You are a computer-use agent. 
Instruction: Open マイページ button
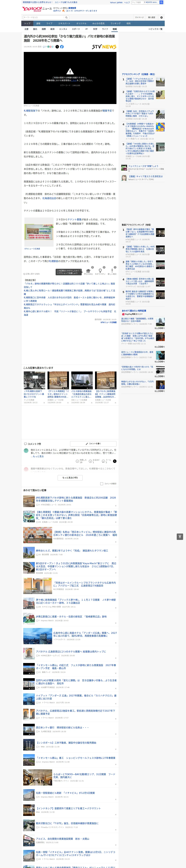(x=139, y=18)
